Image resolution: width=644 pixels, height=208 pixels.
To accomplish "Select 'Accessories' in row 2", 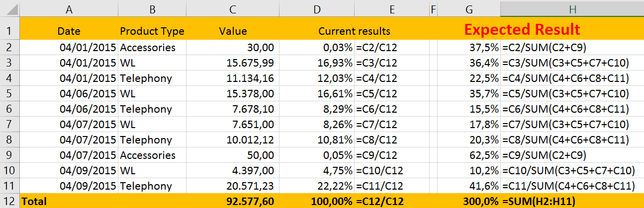I will pyautogui.click(x=152, y=48).
